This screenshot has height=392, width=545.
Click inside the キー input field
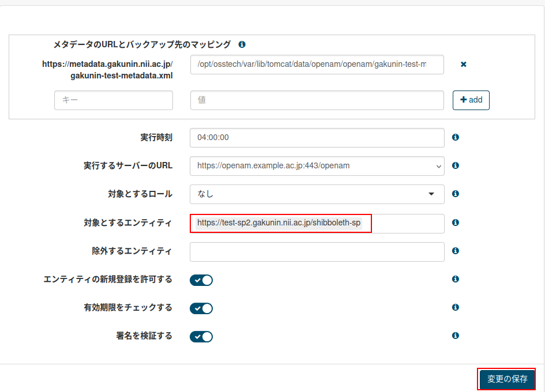(113, 100)
